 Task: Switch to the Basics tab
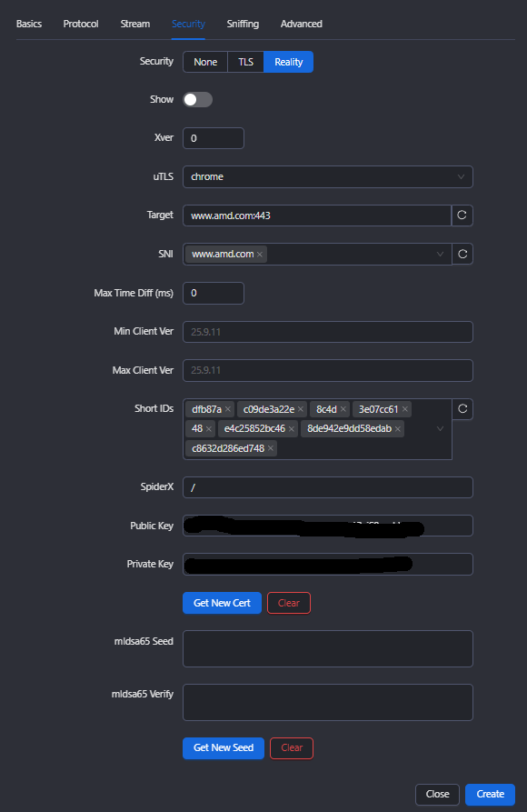coord(29,24)
